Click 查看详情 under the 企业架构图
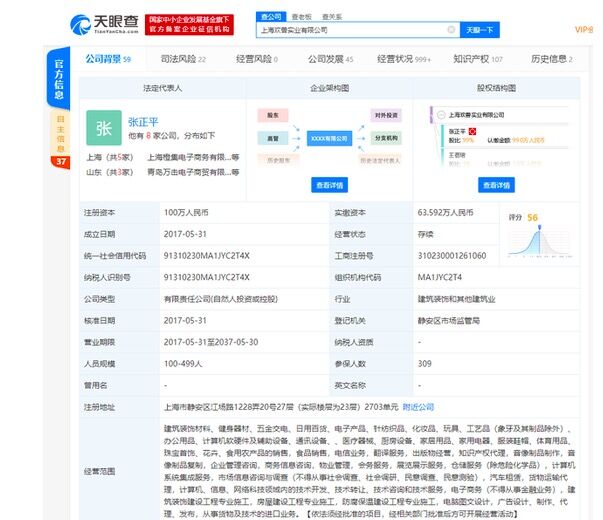The height and width of the screenshot is (520, 603). tap(329, 185)
